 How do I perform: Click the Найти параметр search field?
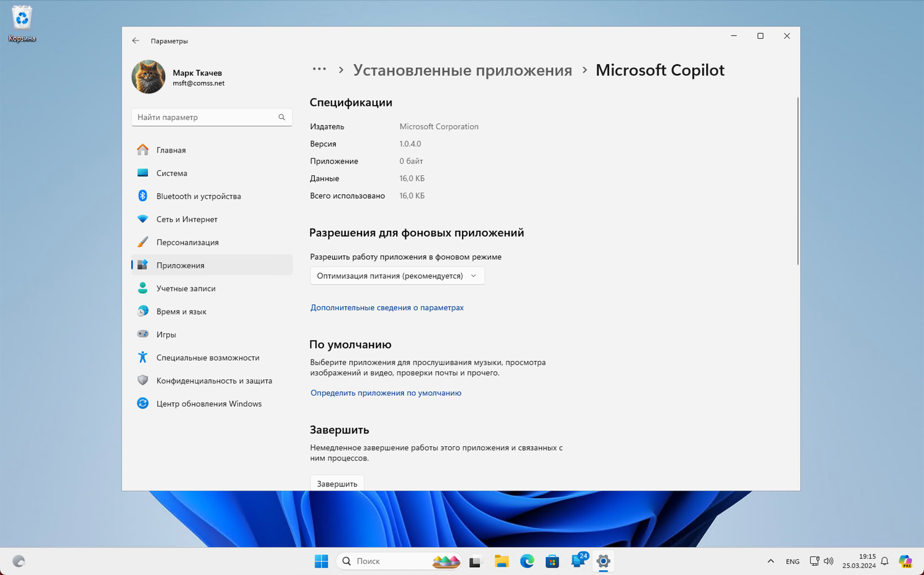coord(212,117)
